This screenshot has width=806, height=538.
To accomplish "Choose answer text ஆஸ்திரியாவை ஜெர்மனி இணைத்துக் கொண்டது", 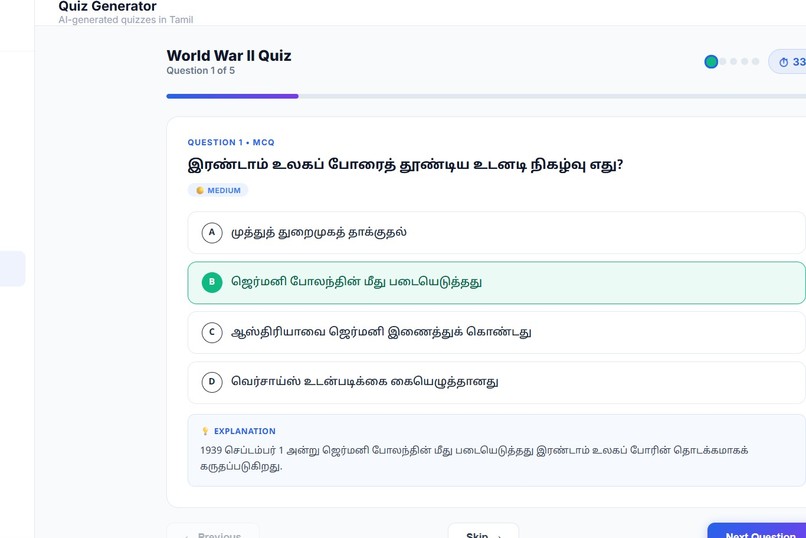I will (x=381, y=332).
